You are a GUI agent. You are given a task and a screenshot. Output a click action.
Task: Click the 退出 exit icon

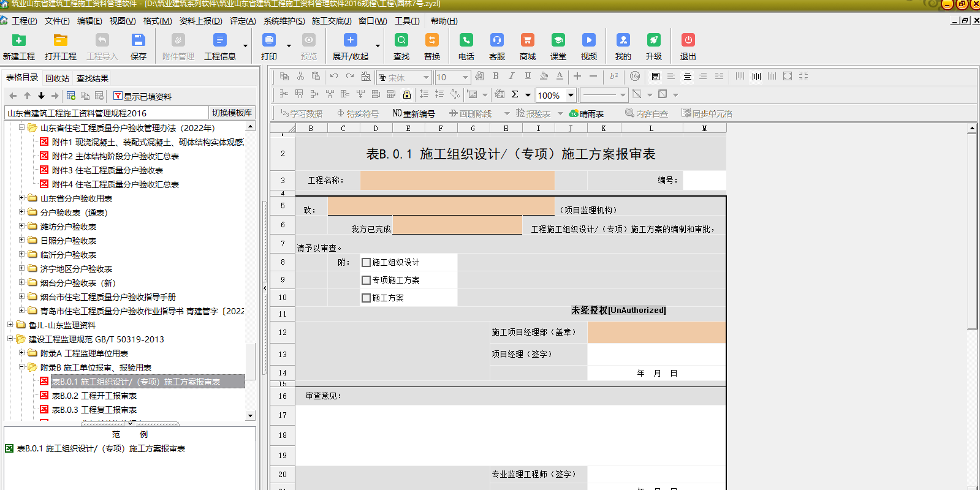pos(688,41)
